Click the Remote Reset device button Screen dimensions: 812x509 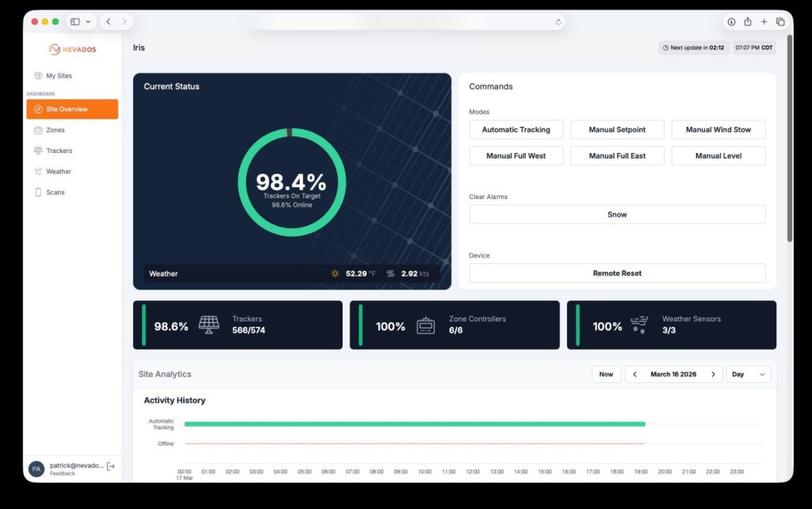(x=617, y=274)
